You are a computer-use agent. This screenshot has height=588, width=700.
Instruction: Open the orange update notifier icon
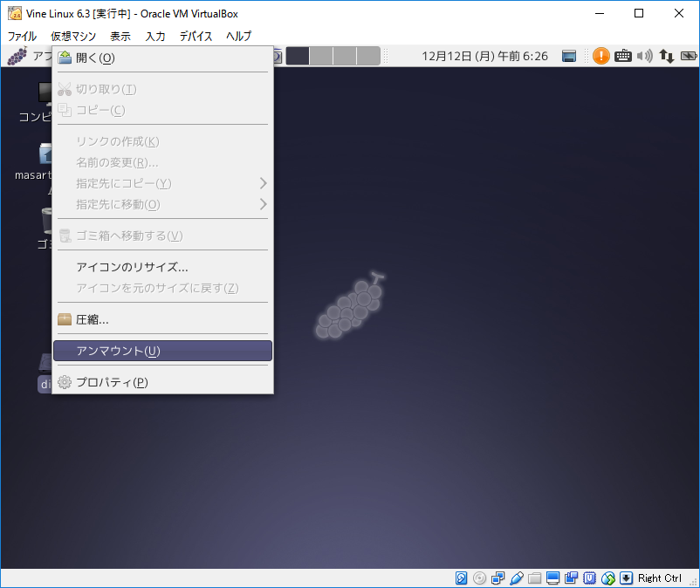[x=602, y=56]
